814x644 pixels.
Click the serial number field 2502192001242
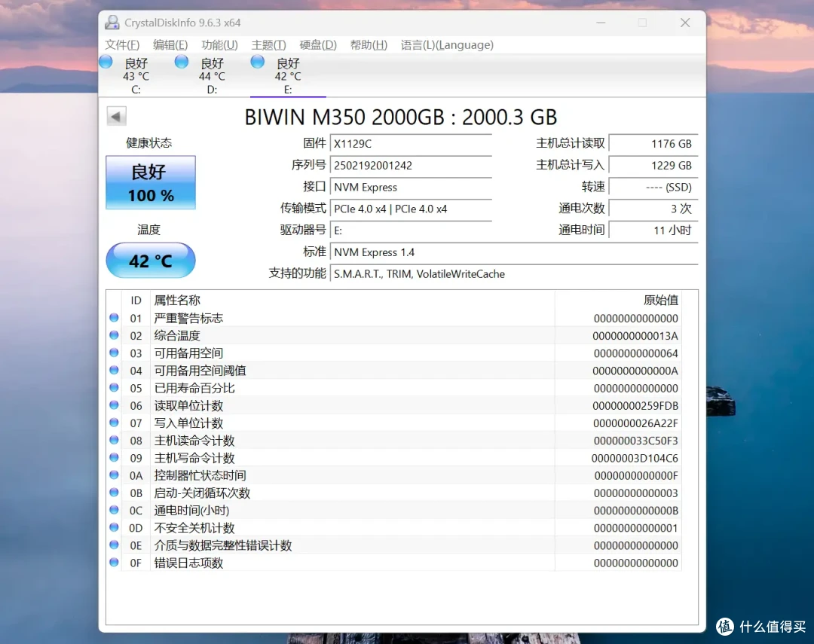pyautogui.click(x=411, y=166)
